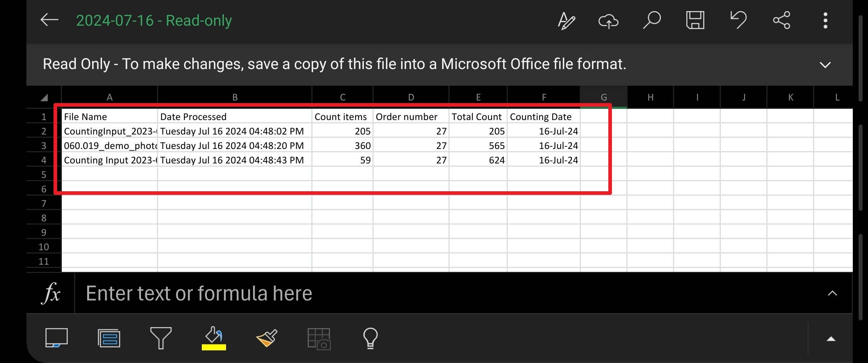This screenshot has width=868, height=363.
Task: Apply the yellow fill color bucket
Action: (214, 338)
